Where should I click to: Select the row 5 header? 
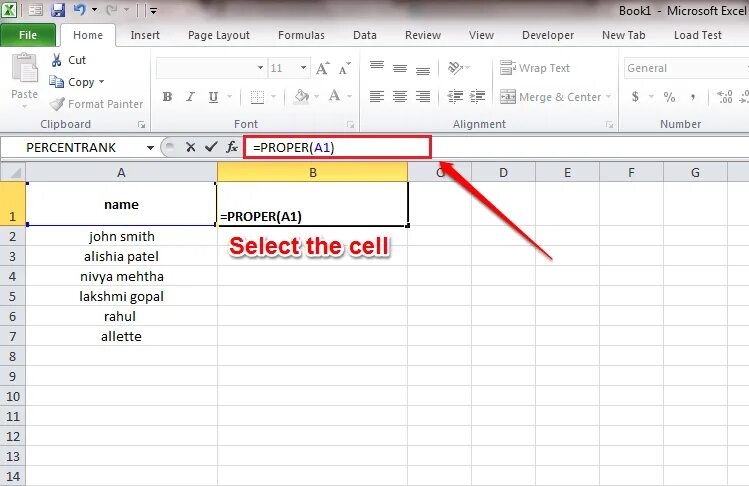12,296
